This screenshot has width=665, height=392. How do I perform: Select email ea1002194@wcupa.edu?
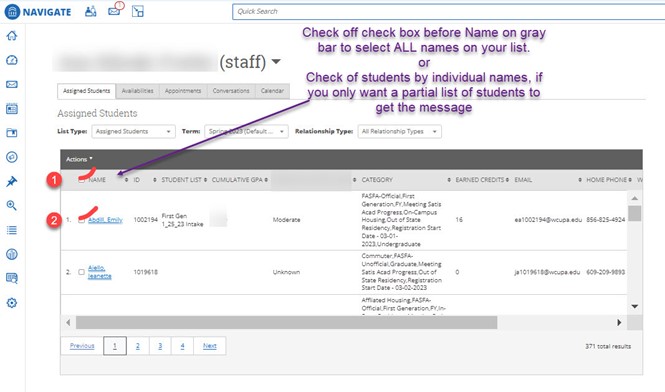548,220
